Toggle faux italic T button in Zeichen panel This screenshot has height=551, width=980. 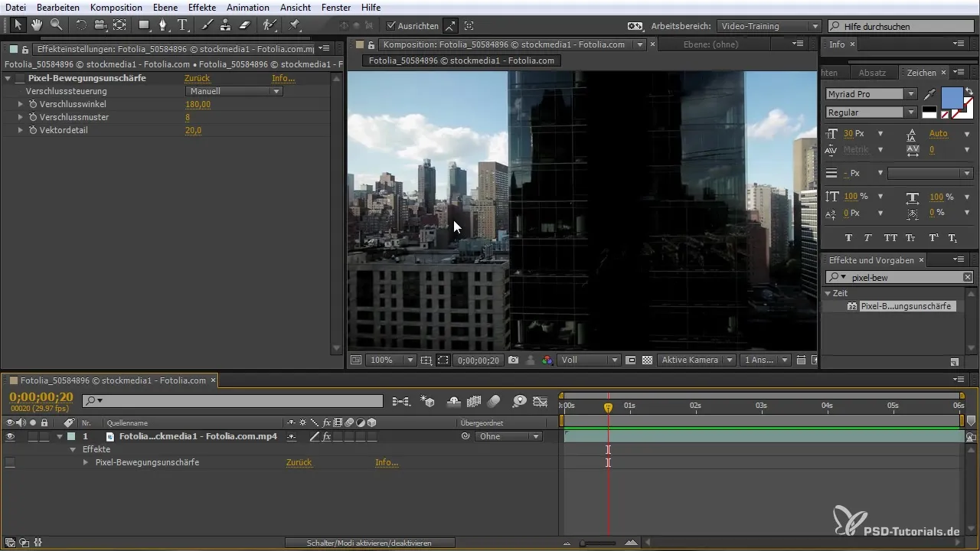tap(868, 237)
